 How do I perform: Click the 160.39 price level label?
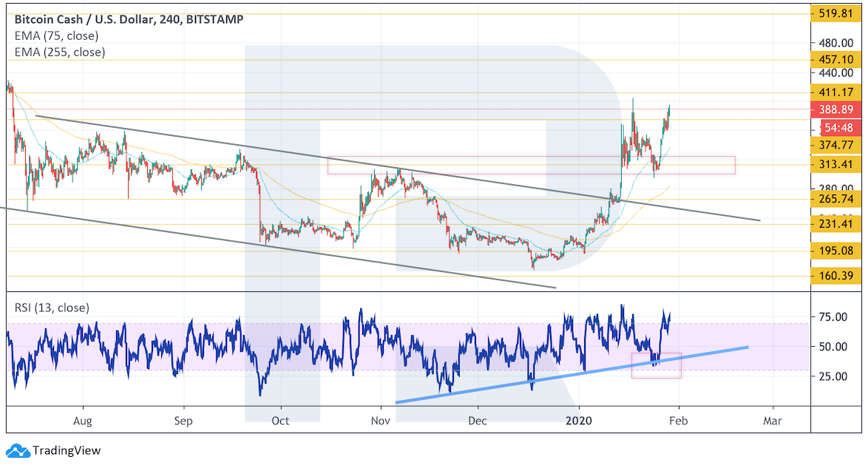pyautogui.click(x=836, y=277)
